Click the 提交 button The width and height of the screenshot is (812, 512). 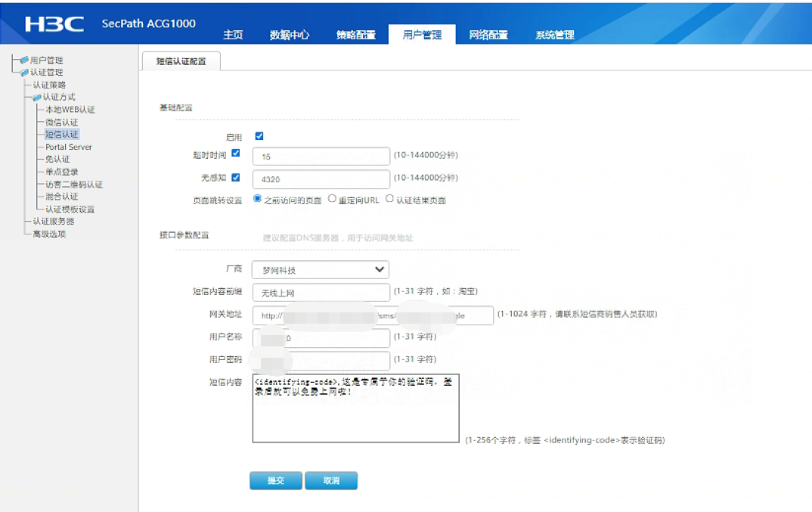point(276,480)
